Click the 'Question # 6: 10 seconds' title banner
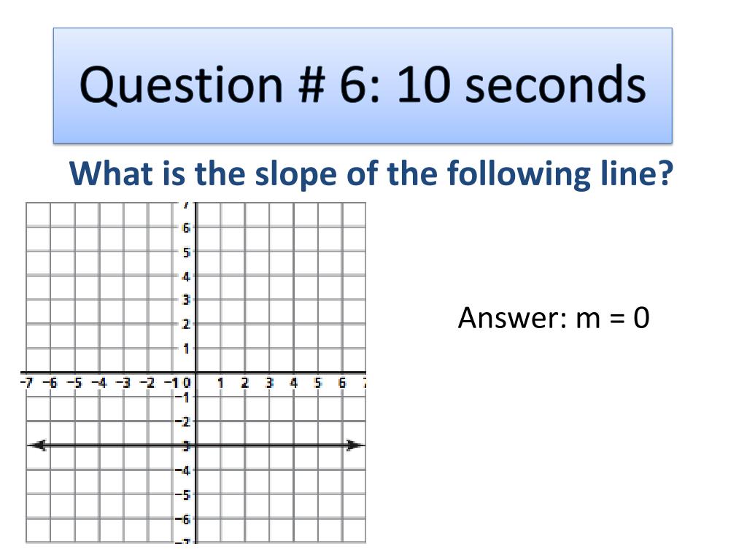747x560 pixels. 363,85
